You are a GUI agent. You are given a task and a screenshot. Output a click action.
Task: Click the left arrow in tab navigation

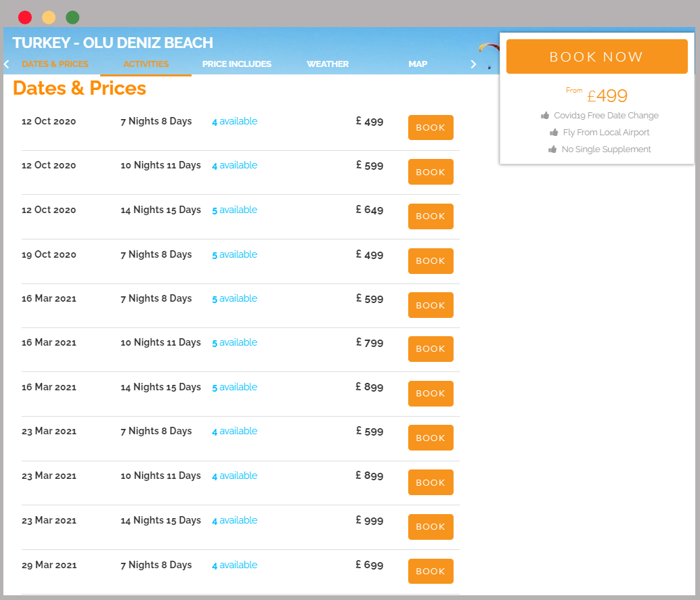click(7, 64)
